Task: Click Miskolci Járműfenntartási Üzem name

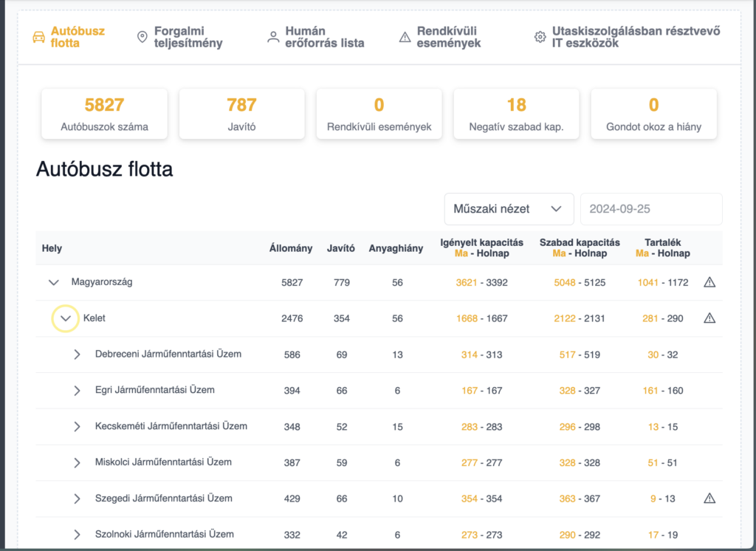Action: pos(163,462)
